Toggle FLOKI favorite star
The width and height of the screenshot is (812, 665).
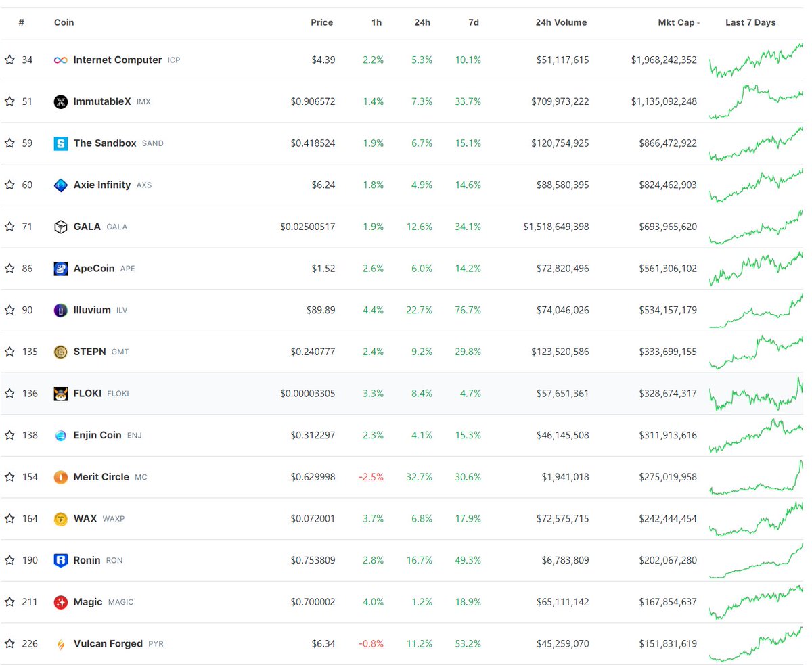[x=9, y=394]
